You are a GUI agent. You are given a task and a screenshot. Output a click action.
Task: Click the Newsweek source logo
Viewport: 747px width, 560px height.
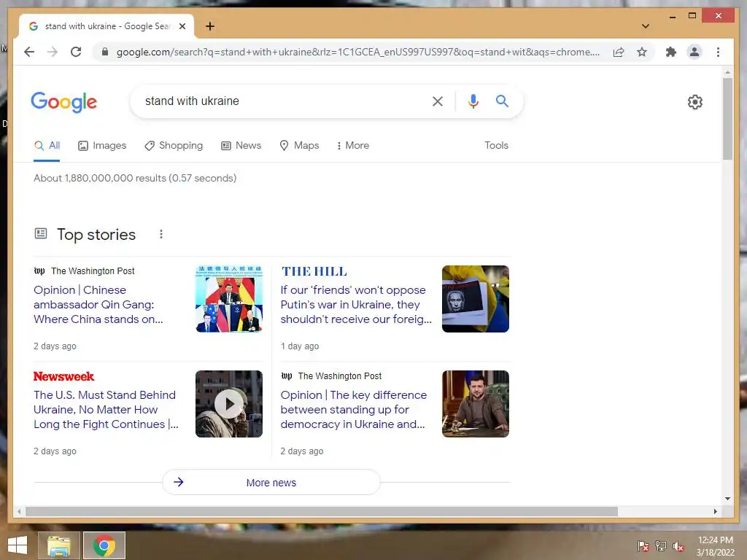63,376
